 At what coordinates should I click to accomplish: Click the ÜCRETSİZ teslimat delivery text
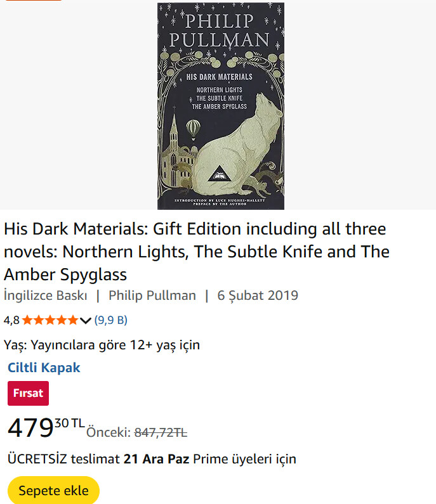point(62,458)
